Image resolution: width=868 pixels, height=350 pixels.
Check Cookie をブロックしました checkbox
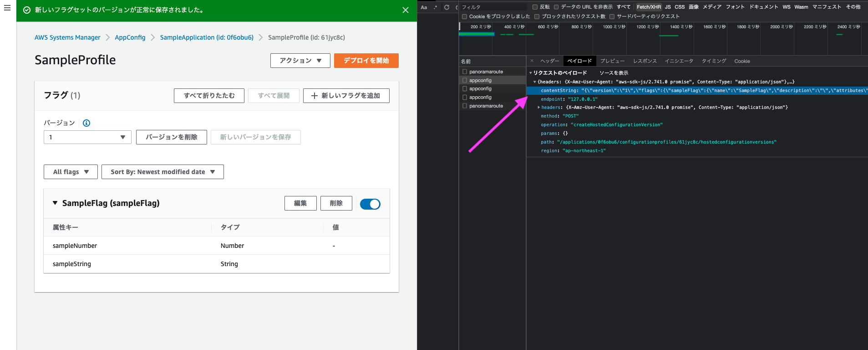coord(464,16)
